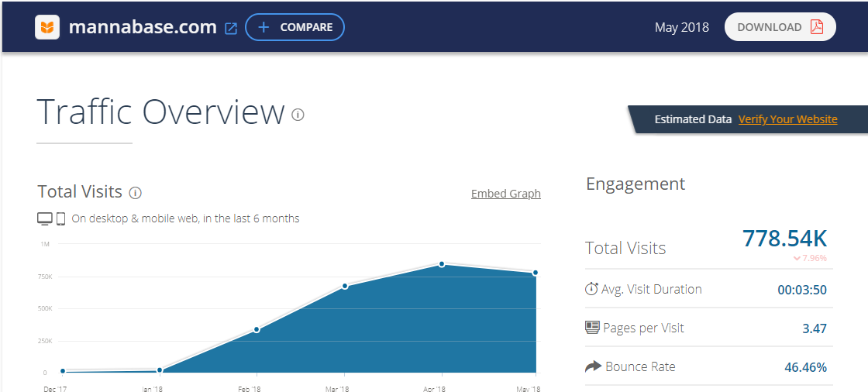Open mannabase.com via the external link icon
Screen dimensions: 868x392
click(231, 28)
